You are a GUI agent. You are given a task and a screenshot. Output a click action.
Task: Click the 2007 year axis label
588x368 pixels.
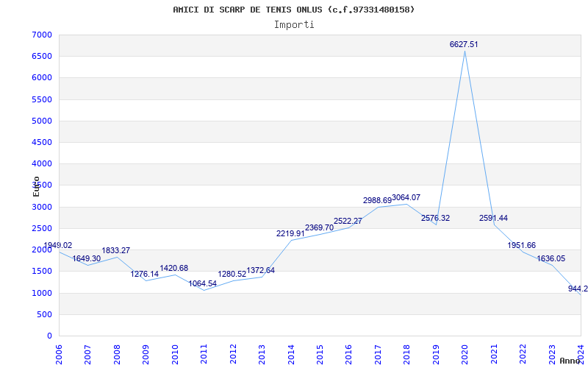88,354
